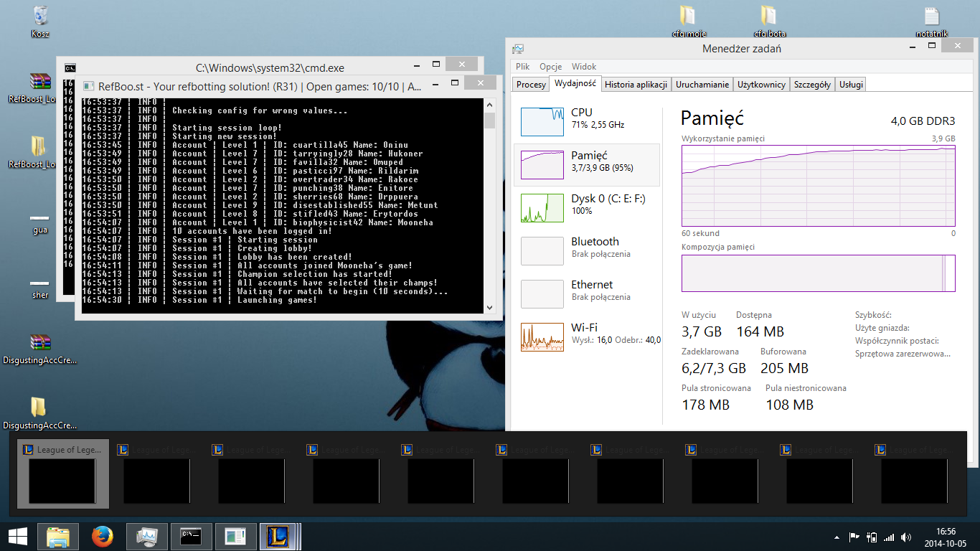This screenshot has height=551, width=980.
Task: Switch to the Usługi tab
Action: point(851,85)
